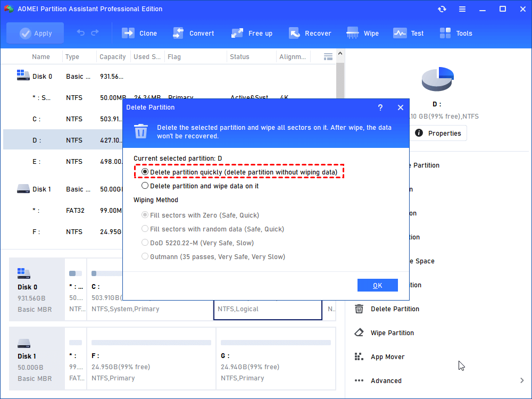Screen dimensions: 532x399
Task: Click the Delete Partition trash icon in sidebar
Action: click(359, 309)
